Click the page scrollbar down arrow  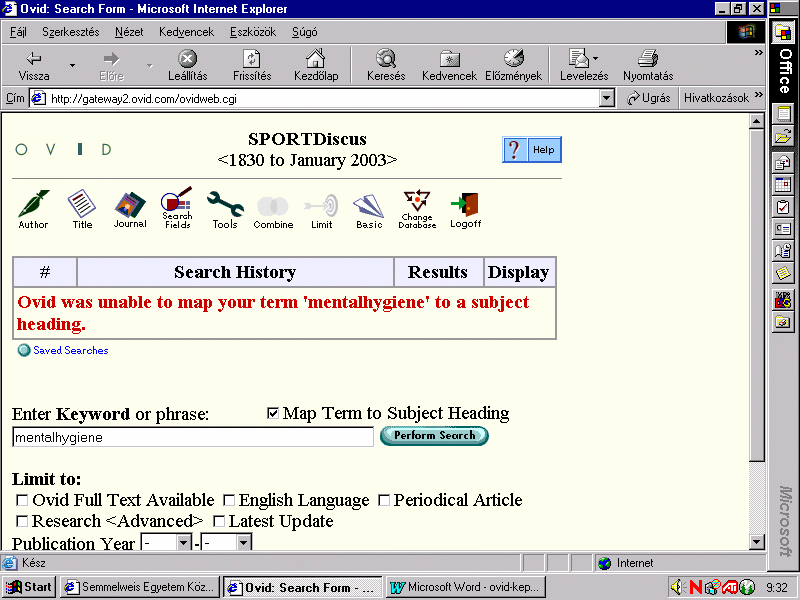point(757,542)
